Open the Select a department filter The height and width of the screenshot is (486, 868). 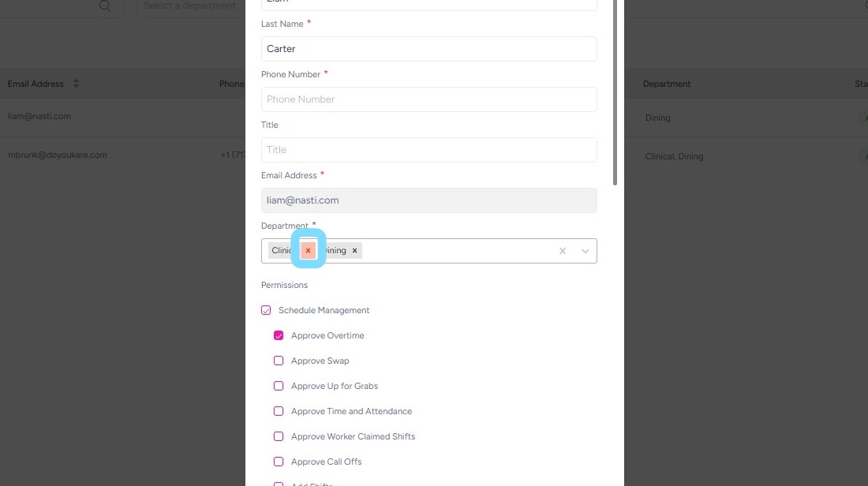click(189, 6)
